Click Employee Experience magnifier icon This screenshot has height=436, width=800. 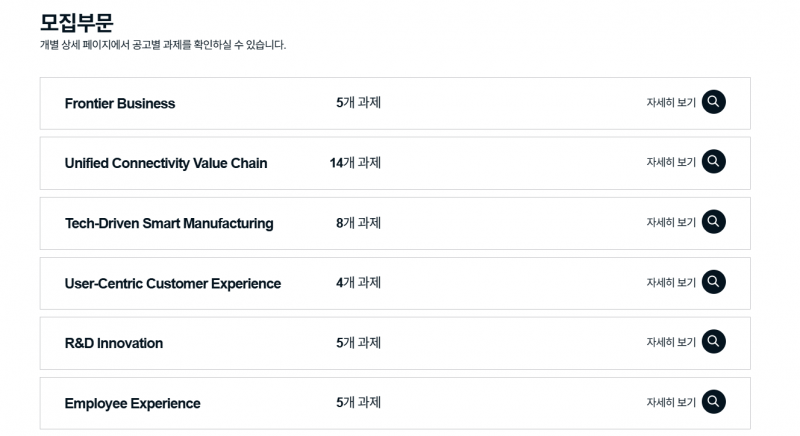tap(713, 402)
